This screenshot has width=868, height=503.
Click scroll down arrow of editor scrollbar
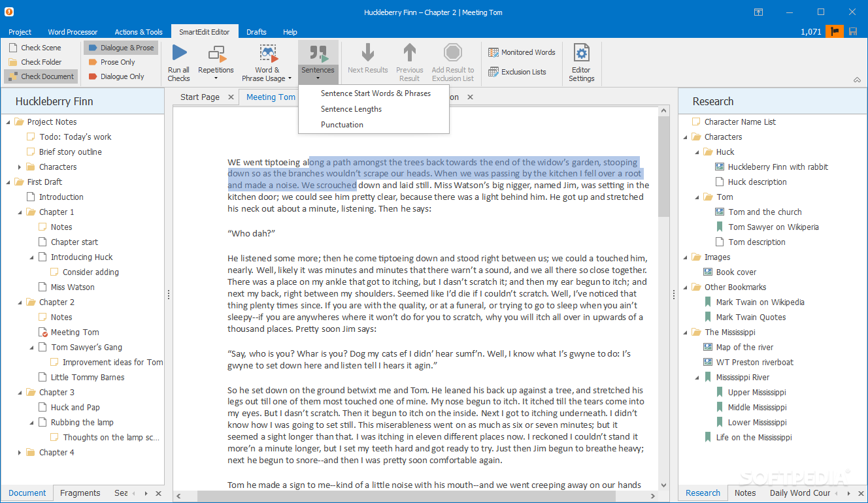click(663, 485)
